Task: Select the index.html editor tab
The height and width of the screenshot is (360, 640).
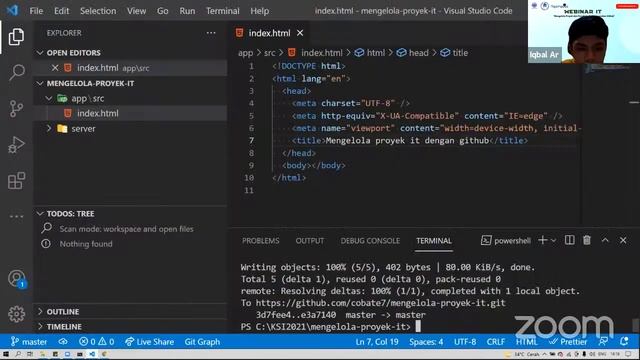Action: (x=269, y=33)
